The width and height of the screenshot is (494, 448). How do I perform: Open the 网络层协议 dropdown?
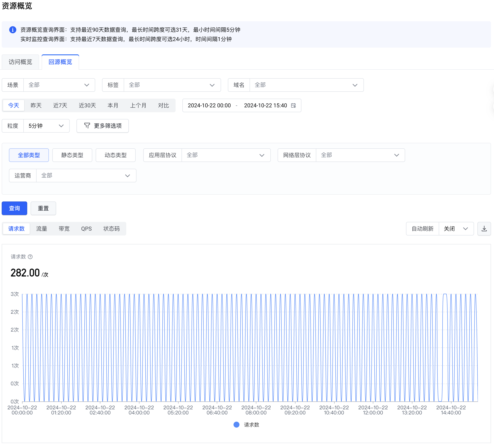[x=341, y=155]
